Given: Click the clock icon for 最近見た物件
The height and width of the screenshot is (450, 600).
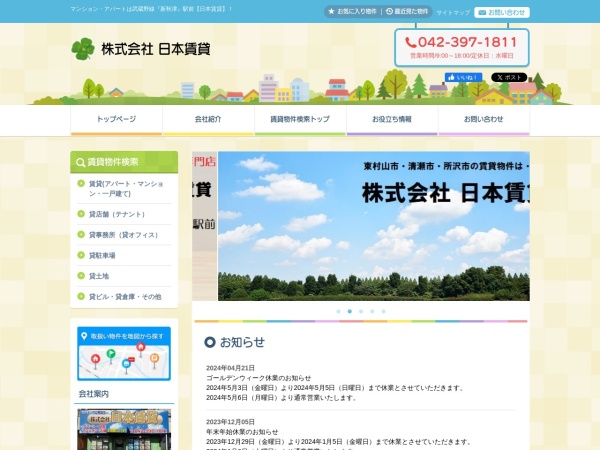Looking at the screenshot, I should 389,11.
